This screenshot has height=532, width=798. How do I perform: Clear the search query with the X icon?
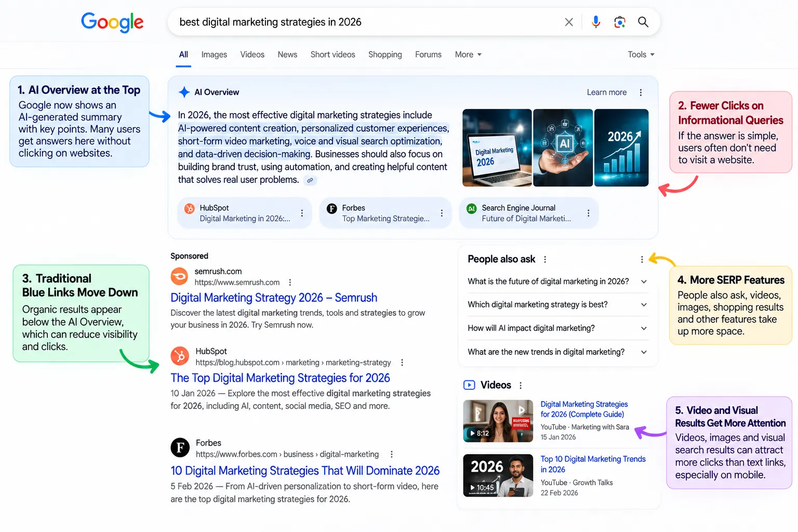point(569,22)
